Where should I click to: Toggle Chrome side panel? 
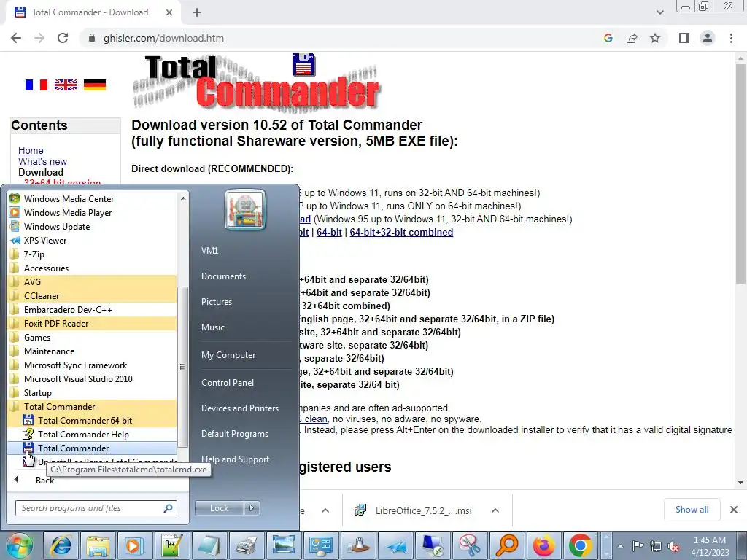click(x=684, y=38)
